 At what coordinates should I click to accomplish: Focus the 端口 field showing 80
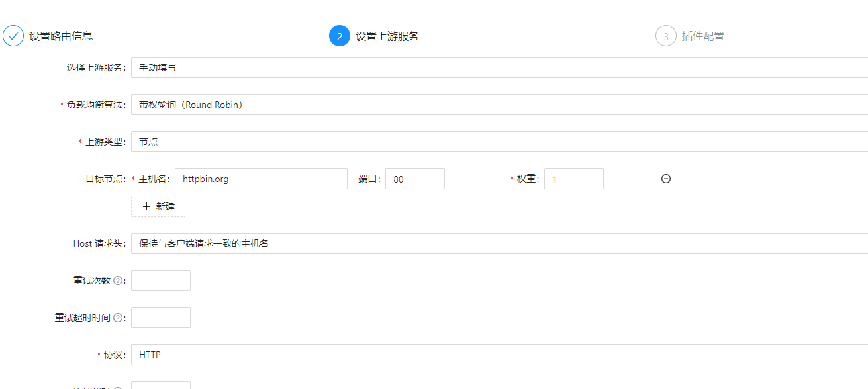(x=415, y=179)
